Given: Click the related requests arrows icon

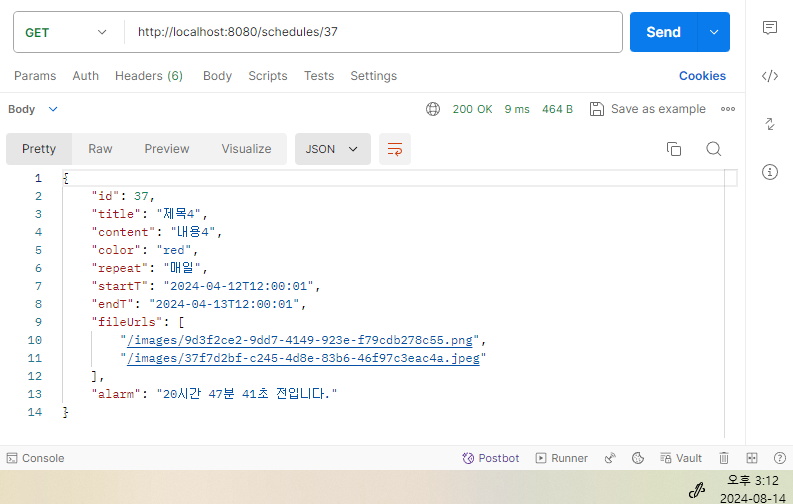Looking at the screenshot, I should click(x=770, y=124).
